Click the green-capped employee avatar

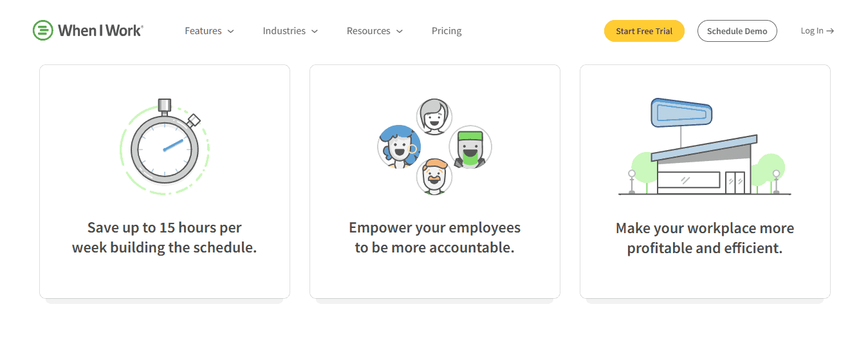click(470, 147)
